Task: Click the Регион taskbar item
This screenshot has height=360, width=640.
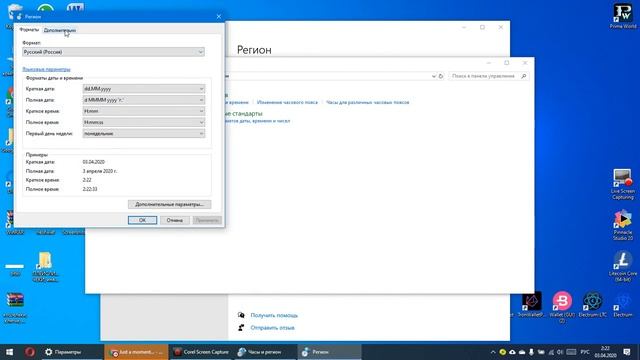Action: pyautogui.click(x=329, y=352)
